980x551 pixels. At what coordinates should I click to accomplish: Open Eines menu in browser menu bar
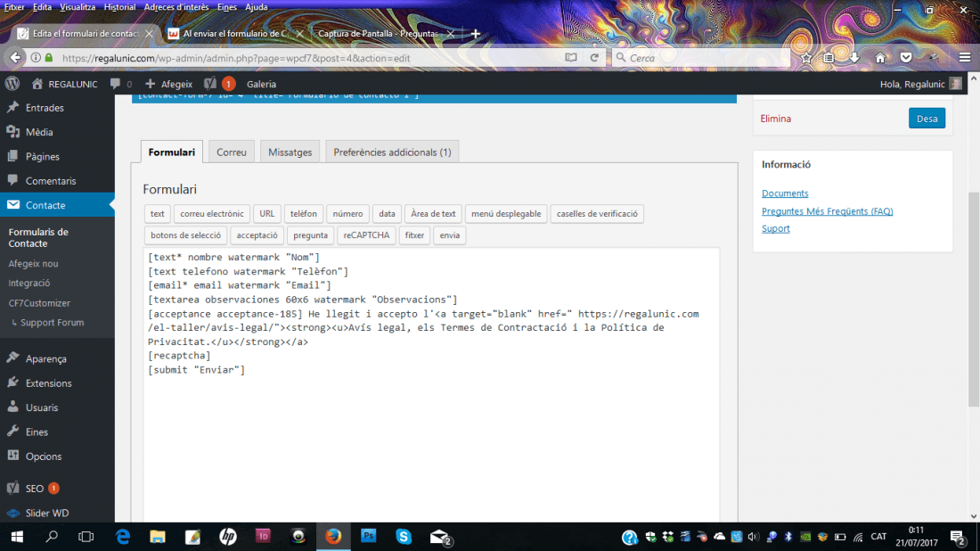[x=227, y=7]
